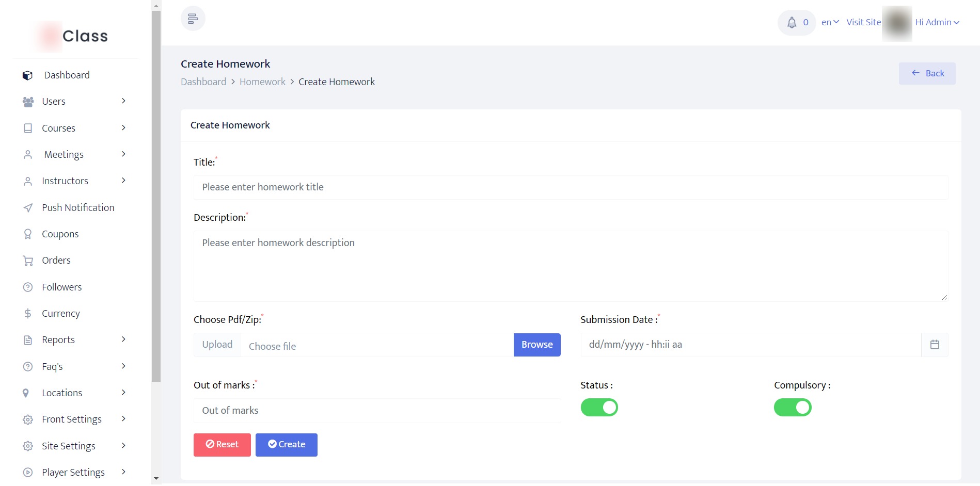Click the Dashboard cube icon
Screen dimensions: 980x486
[28, 75]
